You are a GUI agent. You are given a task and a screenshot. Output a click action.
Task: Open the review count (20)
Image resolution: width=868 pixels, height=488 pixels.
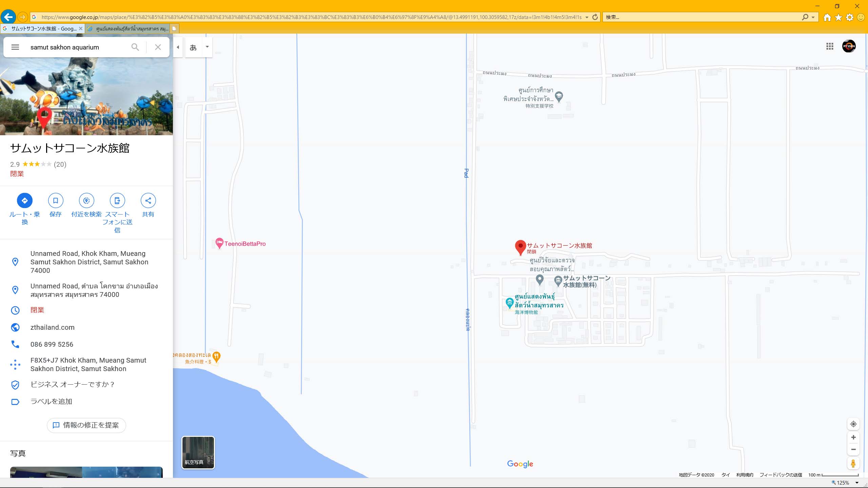tap(60, 164)
